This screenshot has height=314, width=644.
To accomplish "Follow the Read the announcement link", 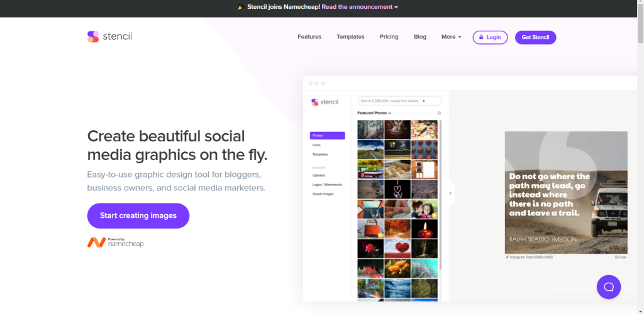I will click(360, 7).
